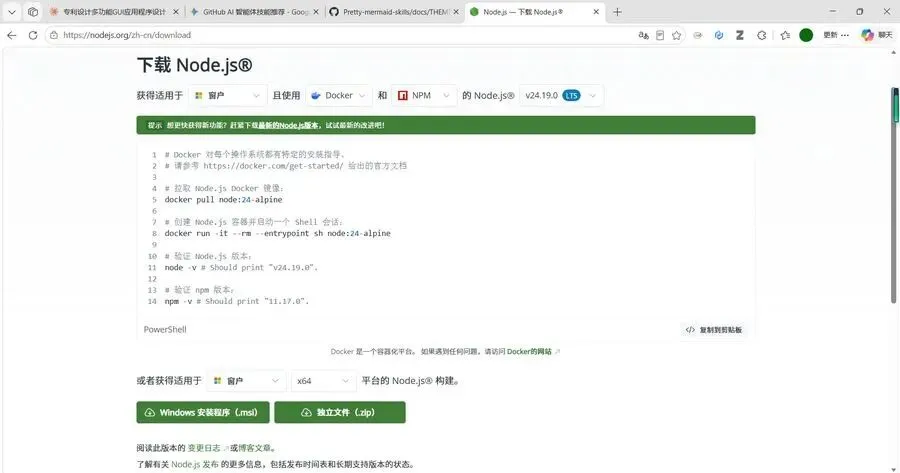View site information lock icon
Image resolution: width=900 pixels, height=473 pixels.
tap(53, 35)
